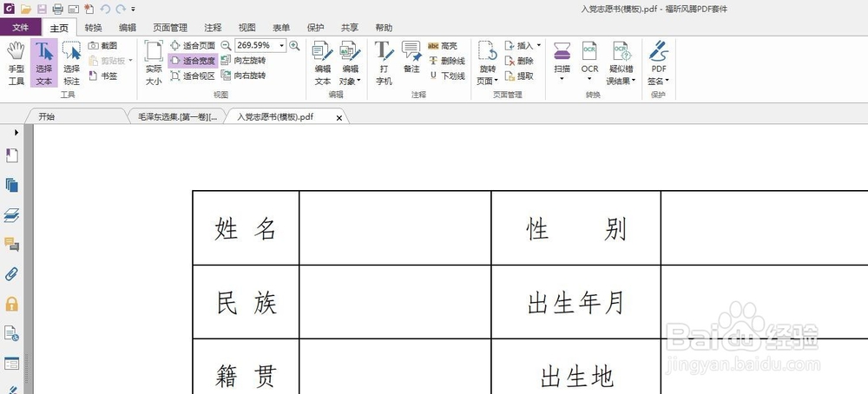Viewport: 868px width, 394px height.
Task: Rotate view left (向左旋转)
Action: 243,61
